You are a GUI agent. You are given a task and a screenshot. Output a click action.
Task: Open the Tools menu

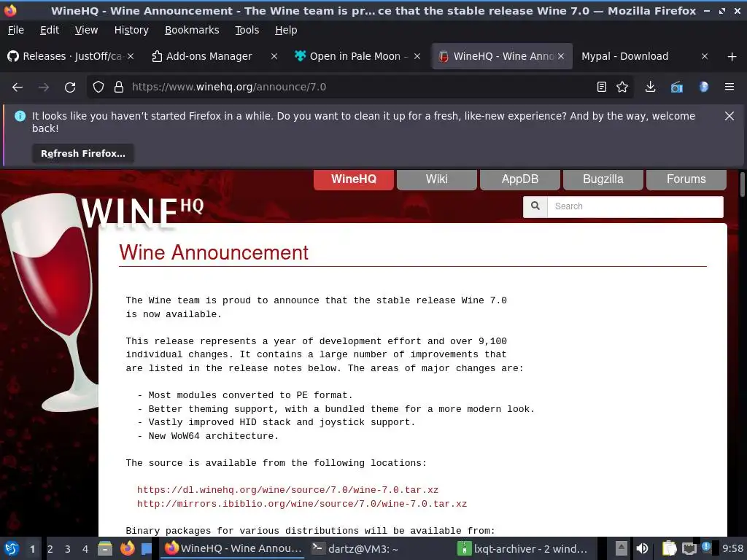(247, 30)
